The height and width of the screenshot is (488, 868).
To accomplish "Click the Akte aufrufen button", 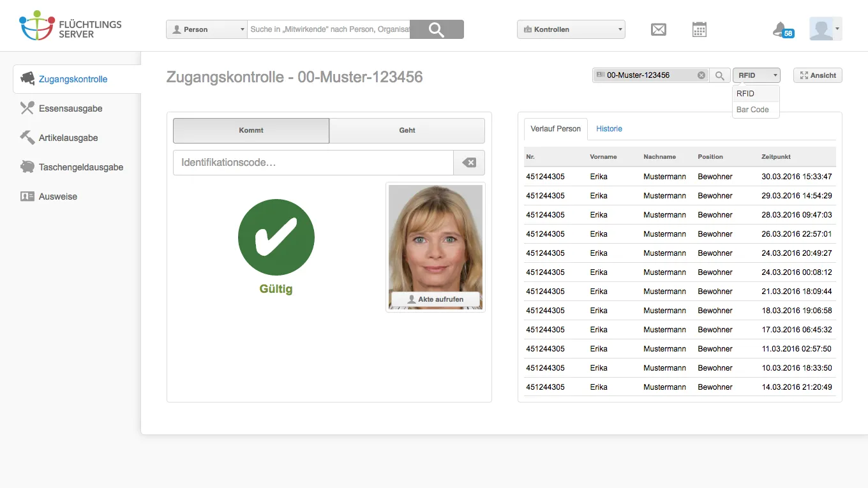I will (435, 299).
